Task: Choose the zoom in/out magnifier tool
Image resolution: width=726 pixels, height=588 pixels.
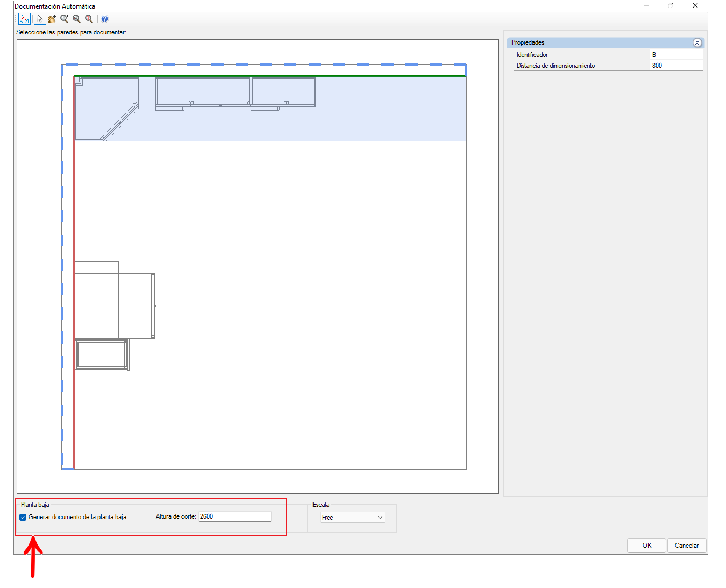Action: pyautogui.click(x=65, y=19)
